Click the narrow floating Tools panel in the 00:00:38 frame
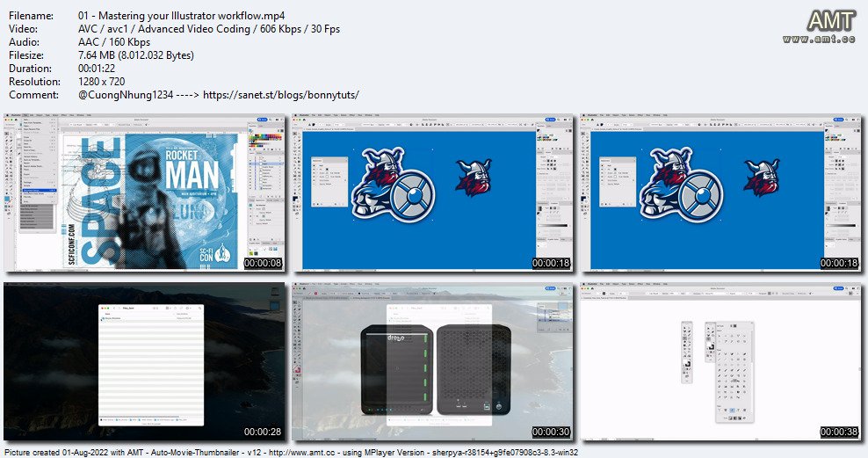Screen dimensions: 868x458 pos(686,353)
